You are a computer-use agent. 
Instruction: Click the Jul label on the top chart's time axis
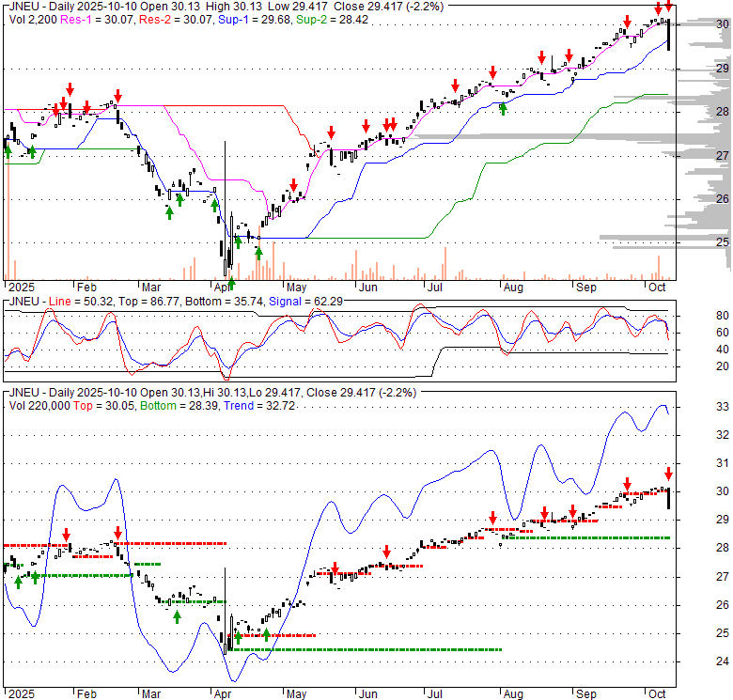point(434,289)
